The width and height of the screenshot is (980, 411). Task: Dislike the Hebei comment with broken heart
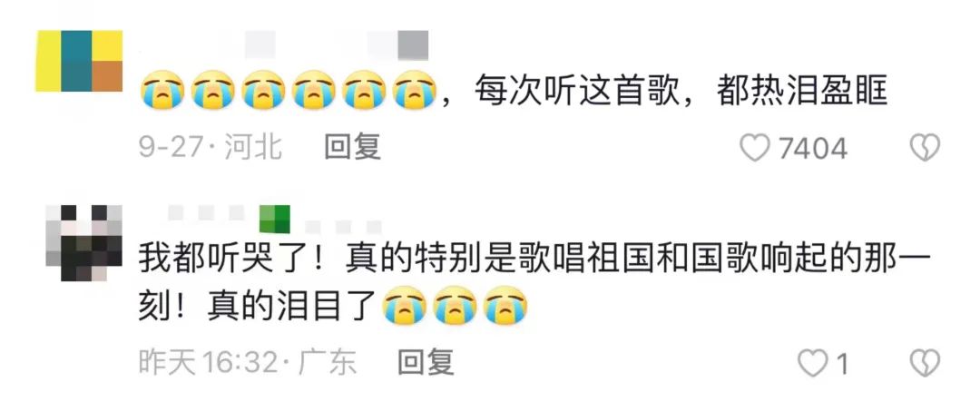click(x=925, y=149)
